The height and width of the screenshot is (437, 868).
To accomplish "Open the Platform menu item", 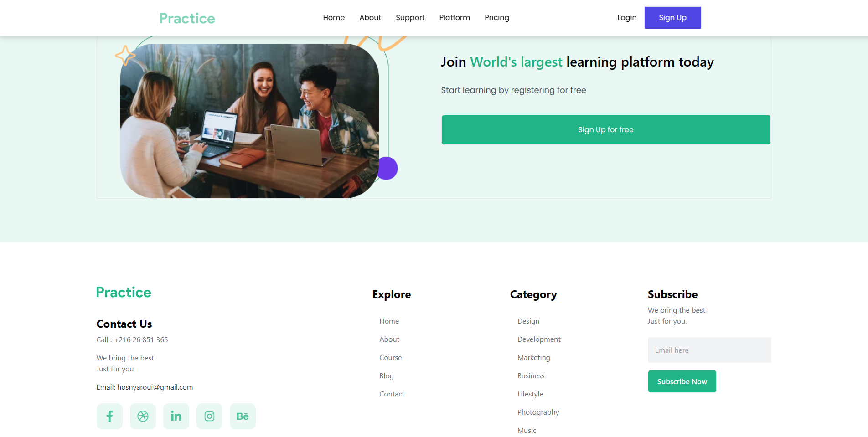I will click(x=454, y=17).
